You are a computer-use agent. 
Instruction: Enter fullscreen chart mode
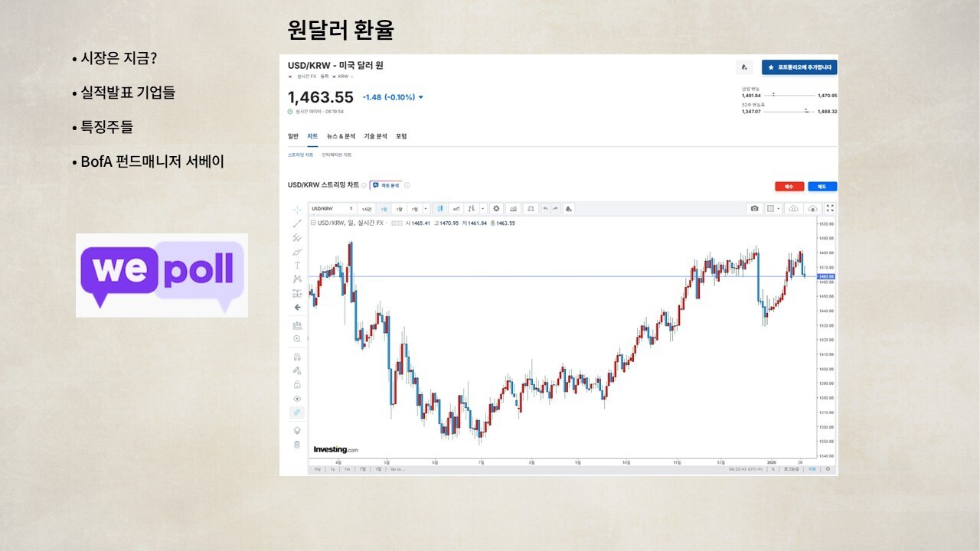[830, 208]
